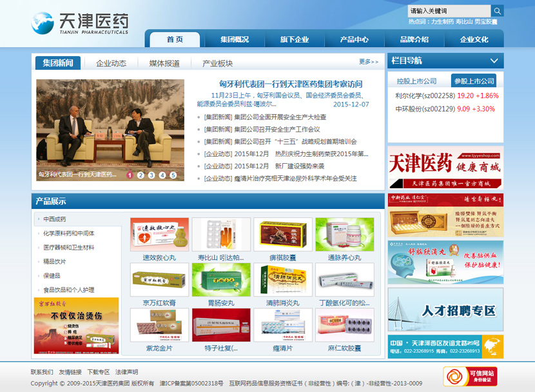Screen dimensions: 535x392
Task: Switch to the 集团新闻 tab
Action: click(x=57, y=63)
